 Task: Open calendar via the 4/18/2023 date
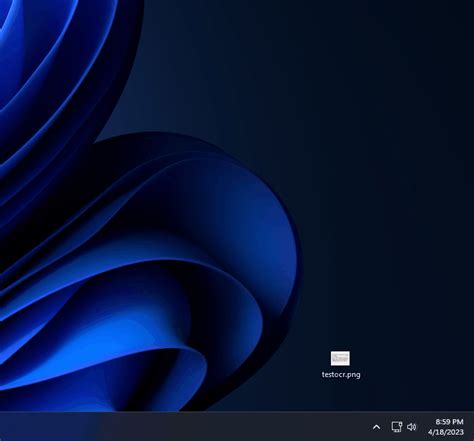(x=446, y=432)
